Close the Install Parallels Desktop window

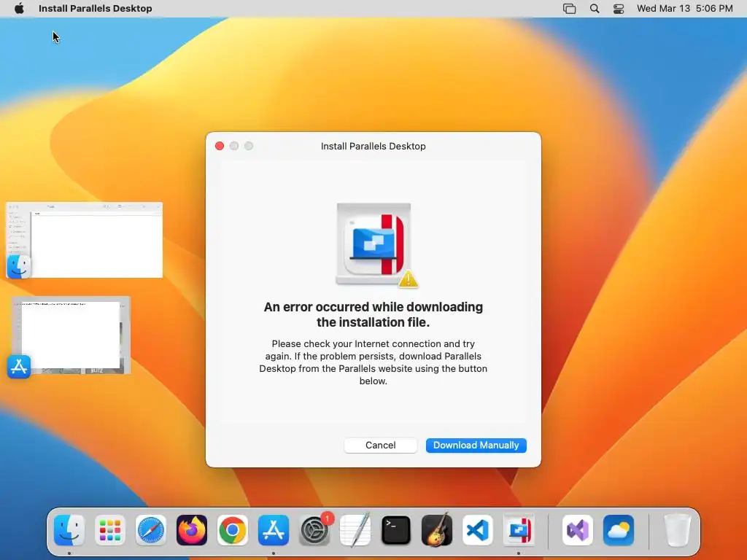(x=220, y=146)
